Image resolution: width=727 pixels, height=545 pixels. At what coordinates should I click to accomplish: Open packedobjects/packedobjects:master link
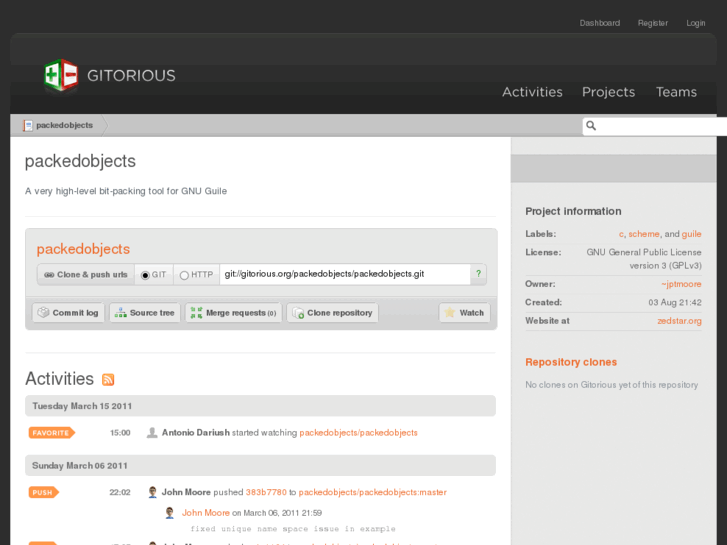(x=372, y=492)
